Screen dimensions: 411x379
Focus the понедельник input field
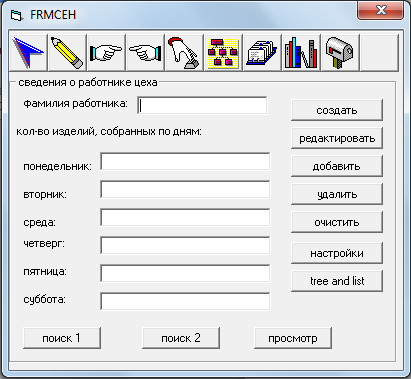[x=185, y=162]
